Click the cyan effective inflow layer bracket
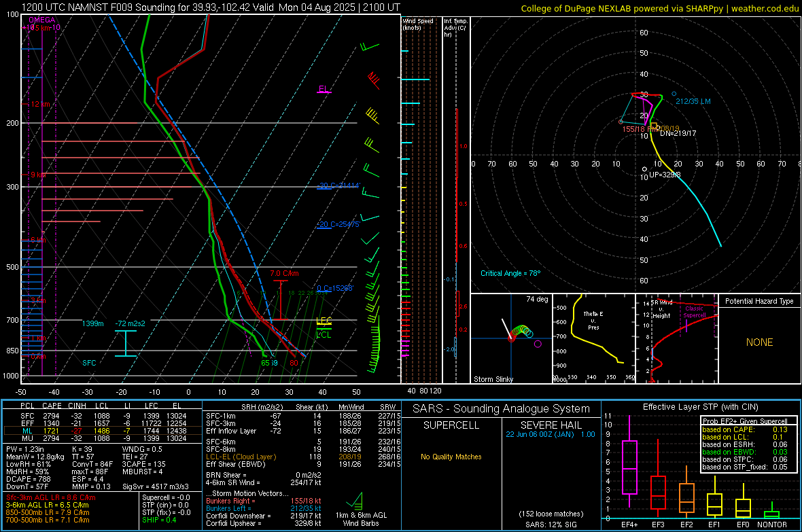Viewport: 802px width, 532px height. [x=125, y=343]
